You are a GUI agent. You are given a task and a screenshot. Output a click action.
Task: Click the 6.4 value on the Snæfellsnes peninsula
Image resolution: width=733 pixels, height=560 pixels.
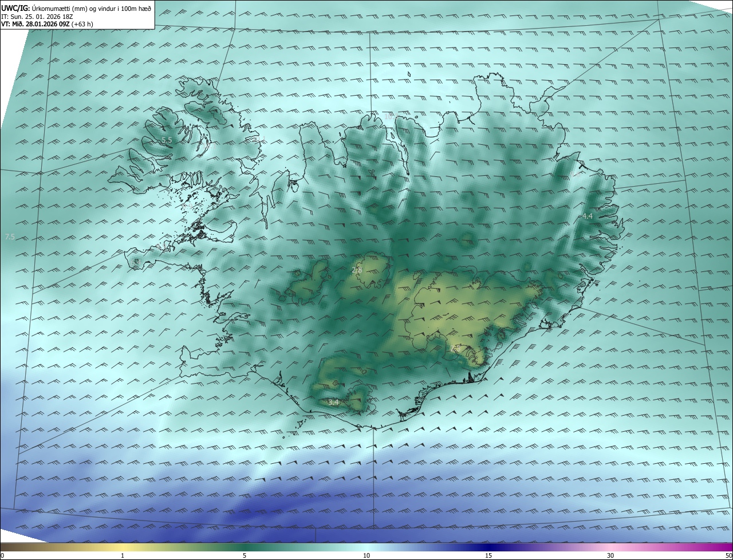137,262
